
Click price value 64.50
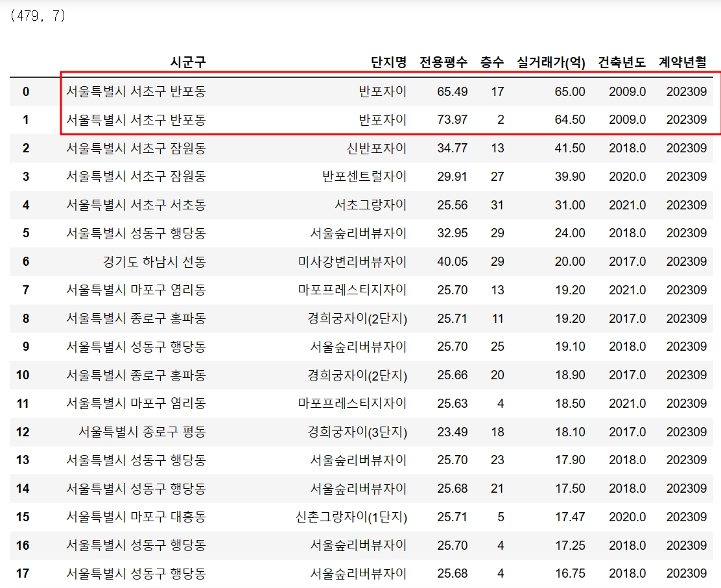(x=570, y=120)
